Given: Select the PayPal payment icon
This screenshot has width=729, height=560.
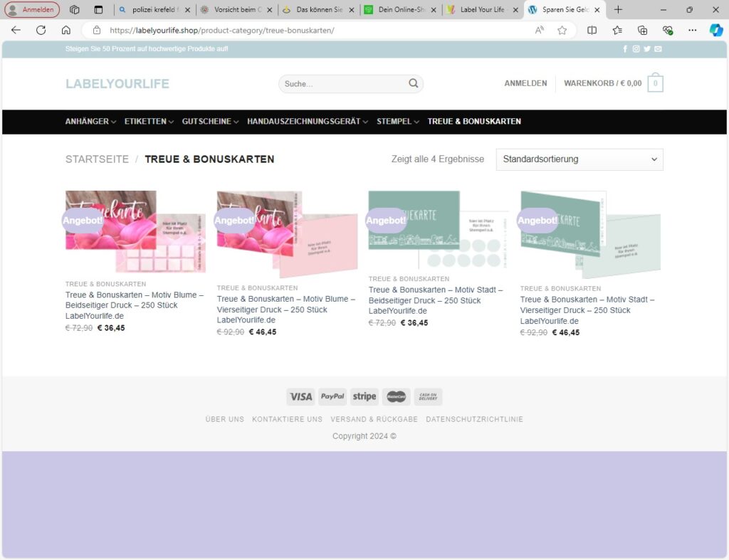Looking at the screenshot, I should [x=332, y=396].
